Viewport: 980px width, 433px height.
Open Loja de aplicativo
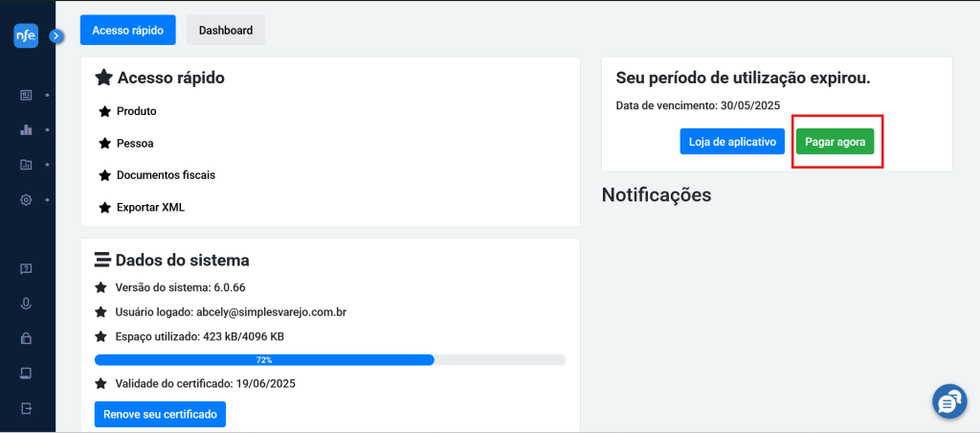[732, 142]
